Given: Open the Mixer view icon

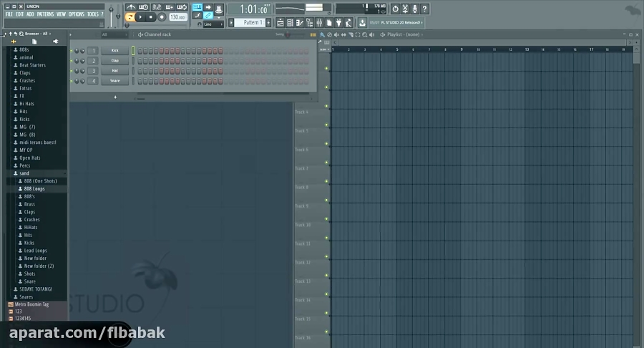Looking at the screenshot, I should tap(319, 23).
